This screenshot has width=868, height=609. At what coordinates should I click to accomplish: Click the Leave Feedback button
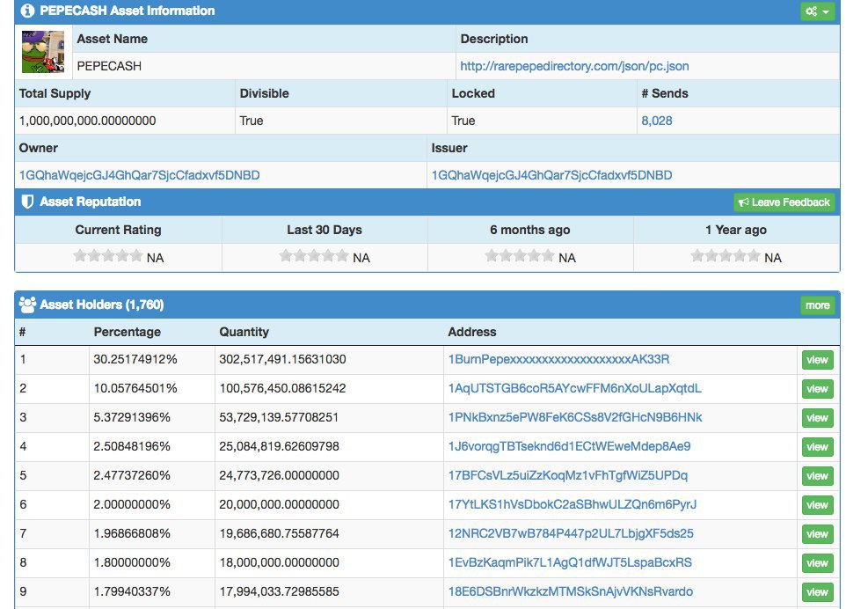(x=784, y=202)
